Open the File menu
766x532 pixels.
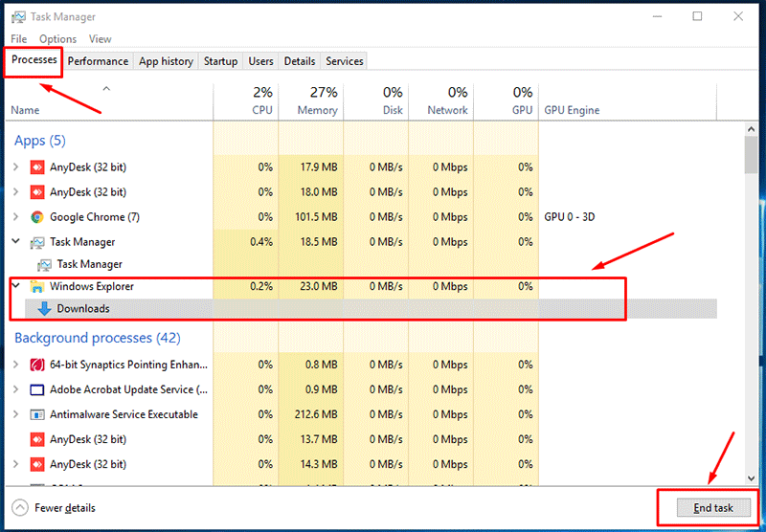18,39
